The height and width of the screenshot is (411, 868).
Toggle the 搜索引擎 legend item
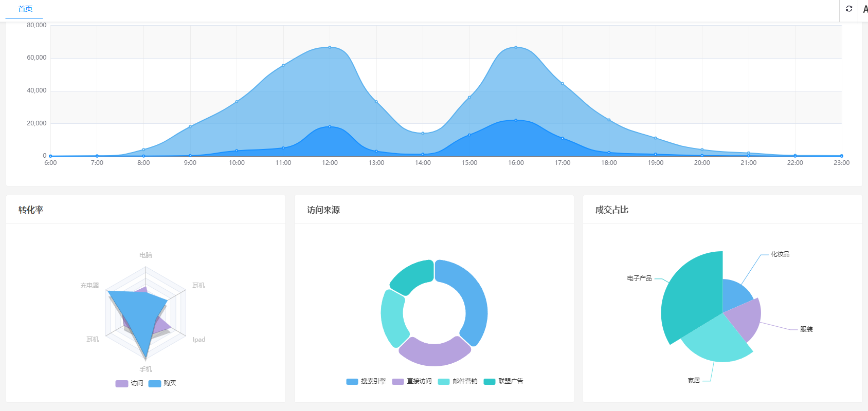366,381
